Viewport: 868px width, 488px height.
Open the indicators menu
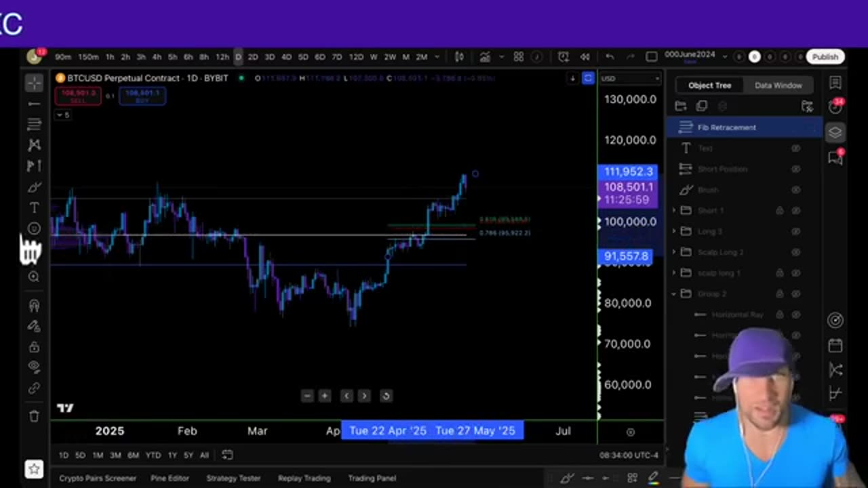click(485, 57)
